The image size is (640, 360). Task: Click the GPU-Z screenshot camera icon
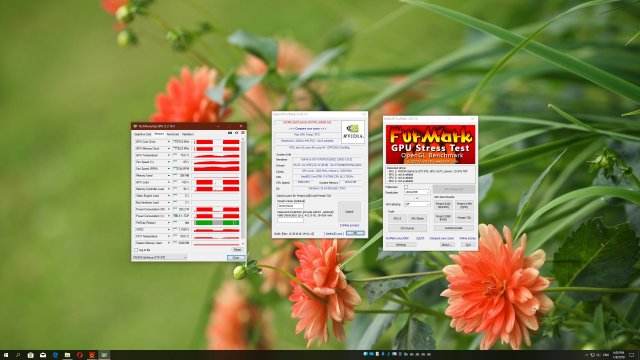coord(230,133)
